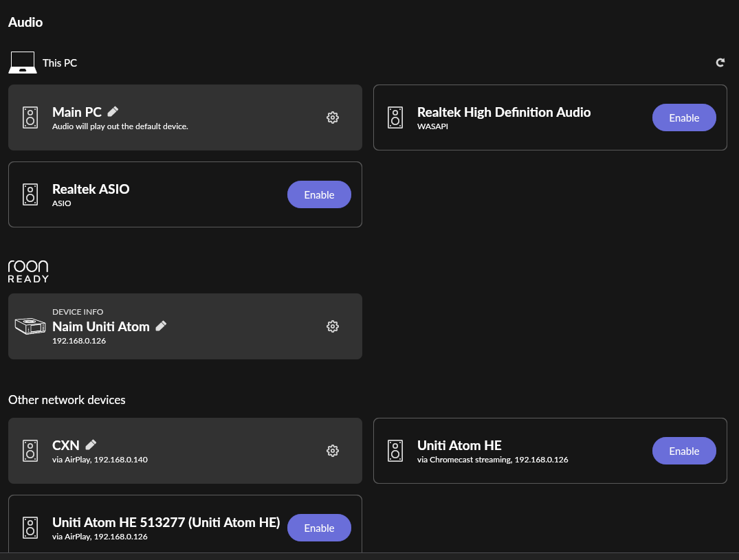This screenshot has width=739, height=560.
Task: Click the CXN speaker icon
Action: (x=30, y=451)
